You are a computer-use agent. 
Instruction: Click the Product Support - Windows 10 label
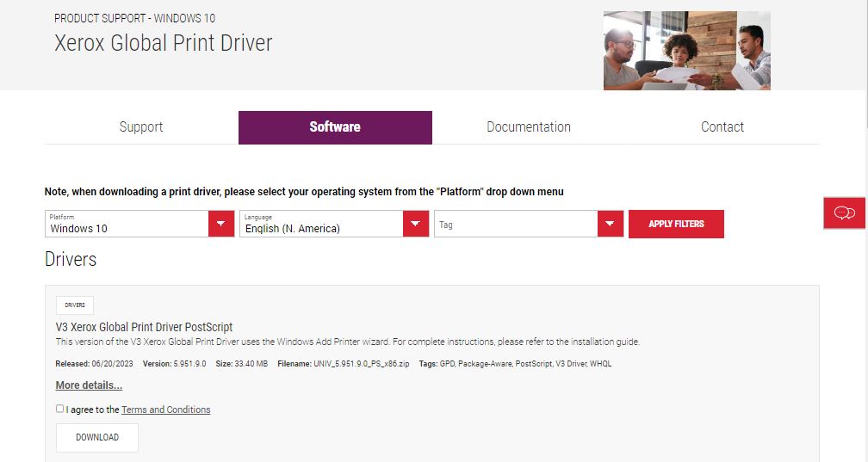(134, 18)
